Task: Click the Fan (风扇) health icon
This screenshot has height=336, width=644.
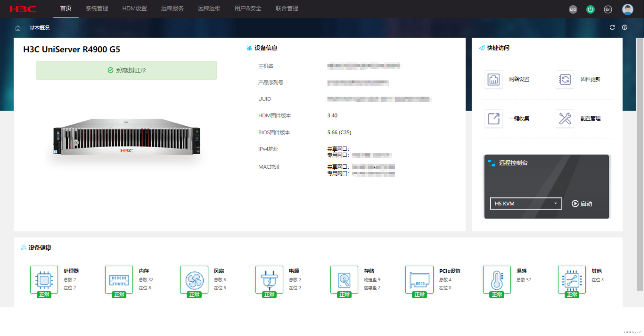Action: [194, 280]
